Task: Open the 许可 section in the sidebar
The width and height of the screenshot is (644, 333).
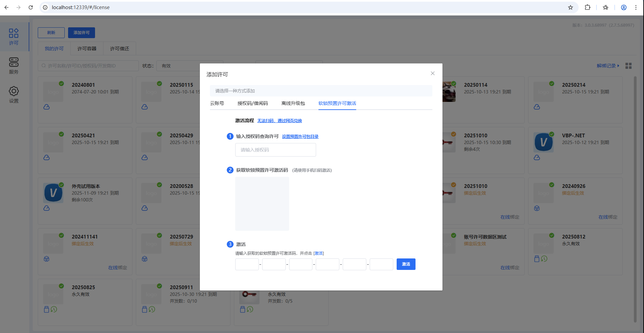Action: (14, 37)
